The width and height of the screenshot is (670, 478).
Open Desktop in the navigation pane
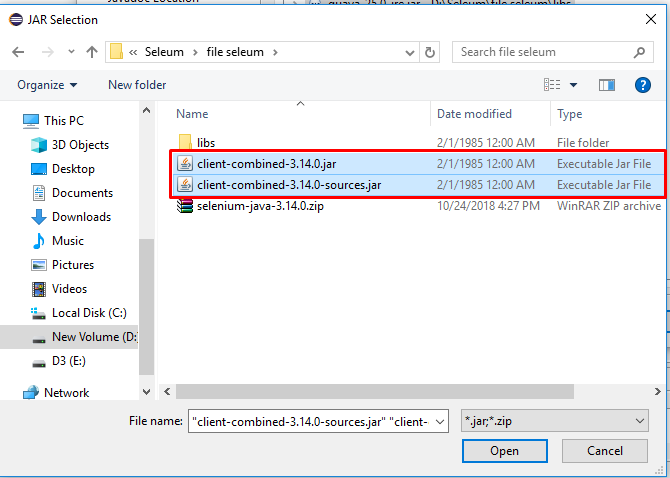click(73, 169)
